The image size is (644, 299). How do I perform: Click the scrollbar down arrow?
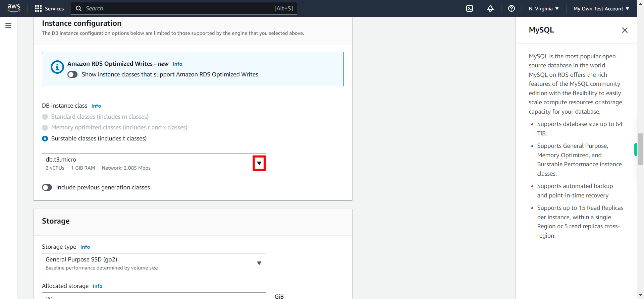(x=640, y=296)
